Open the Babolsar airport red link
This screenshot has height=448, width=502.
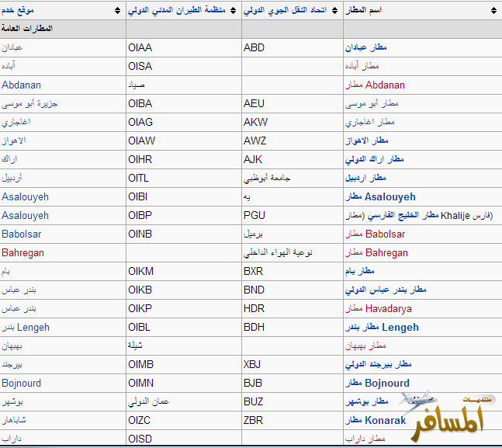[x=376, y=234]
